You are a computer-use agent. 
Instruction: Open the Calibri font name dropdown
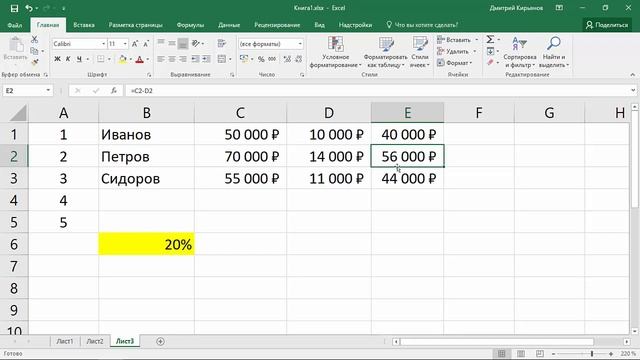click(x=103, y=44)
